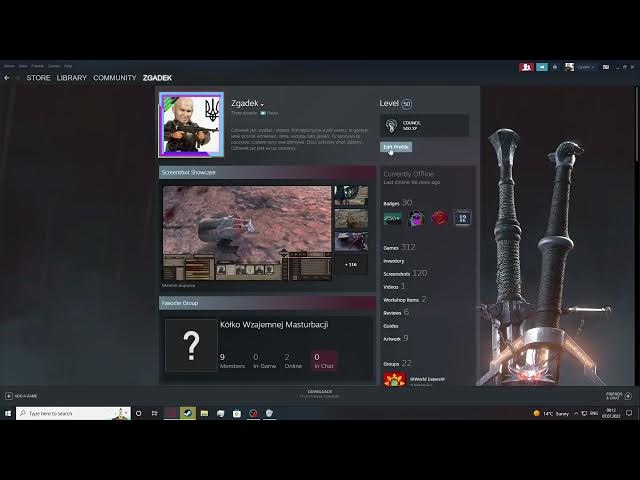Open the Windows Start menu
The height and width of the screenshot is (480, 640).
(x=8, y=413)
